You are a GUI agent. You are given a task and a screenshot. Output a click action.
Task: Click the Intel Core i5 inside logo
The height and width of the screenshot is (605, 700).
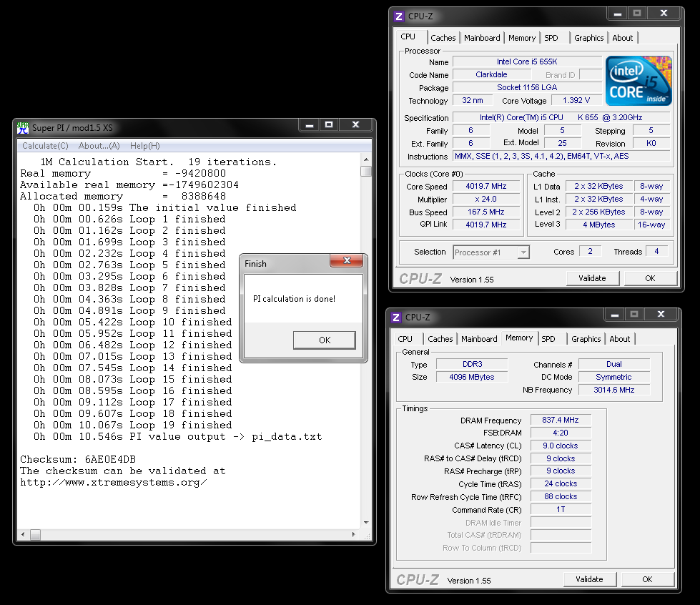[639, 81]
